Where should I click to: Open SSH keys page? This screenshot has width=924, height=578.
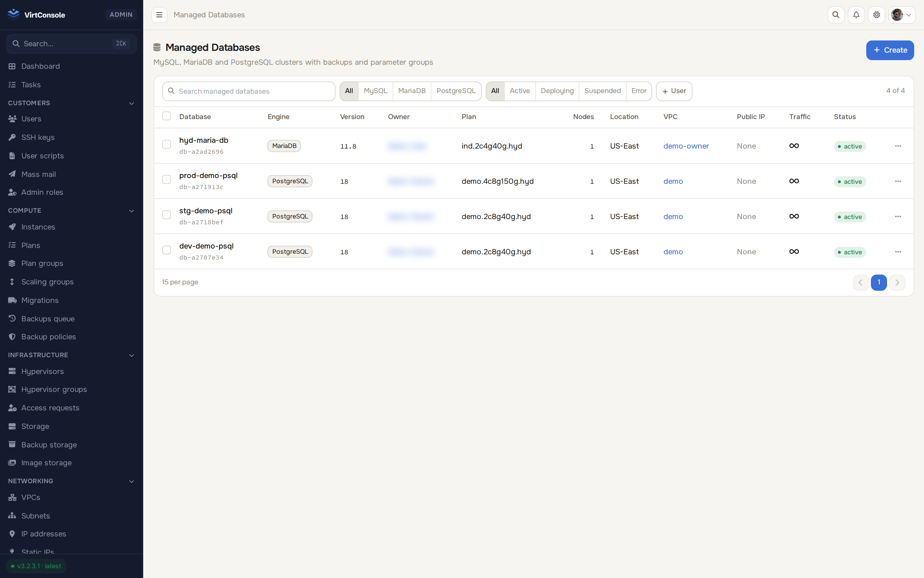(71, 137)
